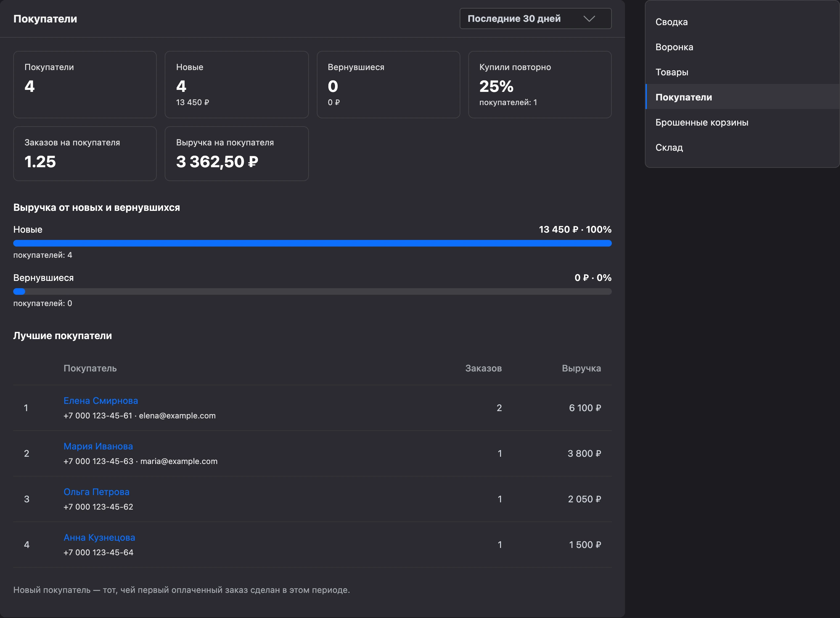The width and height of the screenshot is (840, 618).
Task: Open the Воронка section
Action: click(x=742, y=47)
